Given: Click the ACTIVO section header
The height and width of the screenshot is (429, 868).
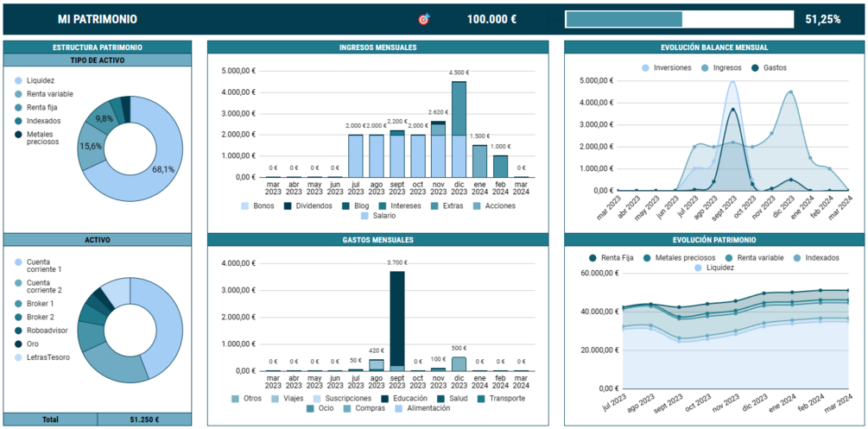Looking at the screenshot, I should click(x=98, y=240).
